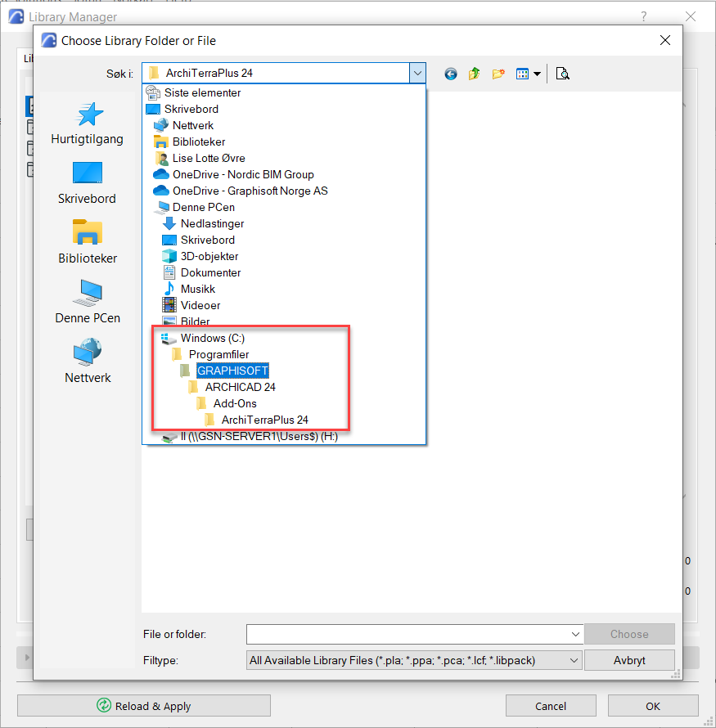Open Skrivebord in the places bar
Viewport: 716px width, 728px height.
(x=88, y=183)
